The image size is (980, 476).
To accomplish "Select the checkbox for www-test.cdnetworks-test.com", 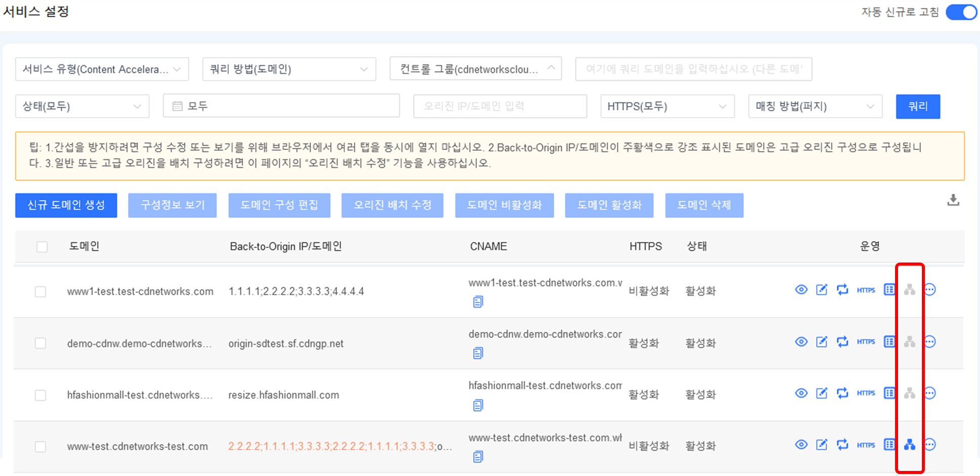I will (x=40, y=447).
